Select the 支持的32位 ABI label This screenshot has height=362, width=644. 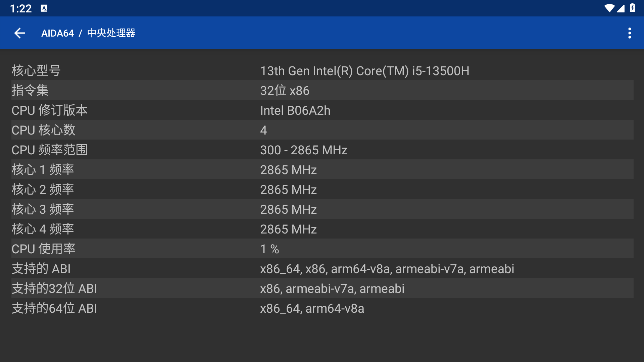tap(54, 289)
